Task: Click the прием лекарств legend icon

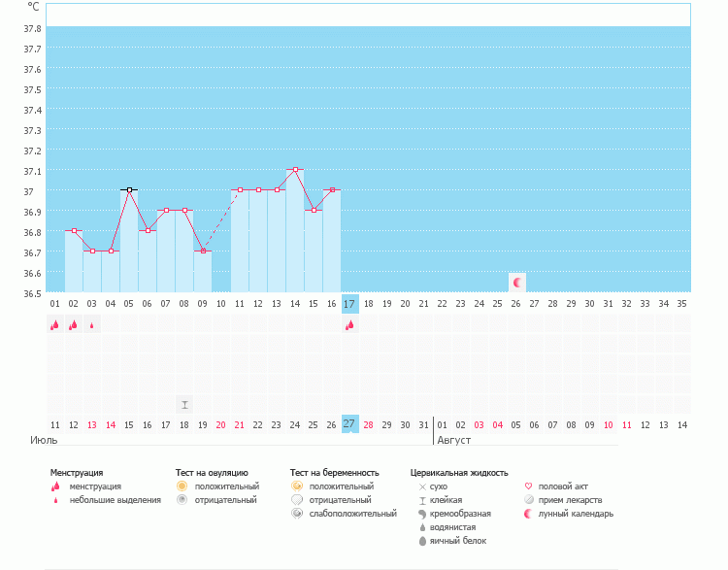Action: pyautogui.click(x=528, y=500)
